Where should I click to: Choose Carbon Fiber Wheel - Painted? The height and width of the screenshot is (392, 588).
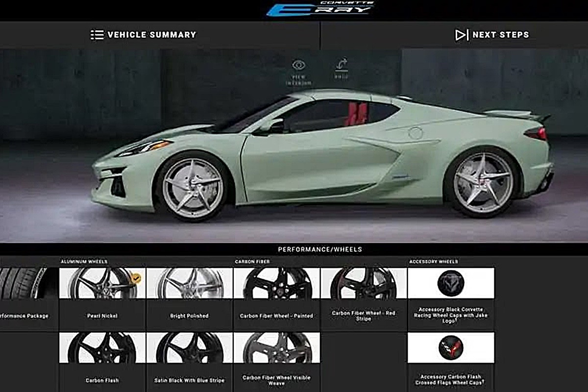pos(277,299)
